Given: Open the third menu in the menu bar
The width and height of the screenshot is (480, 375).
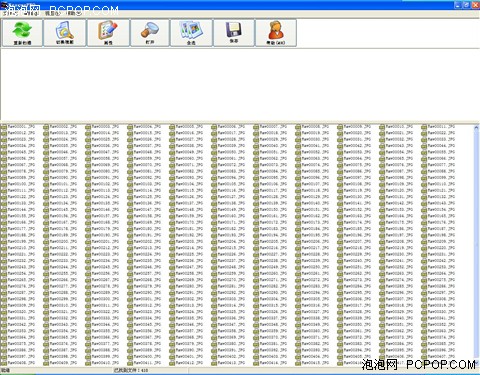Looking at the screenshot, I should click(53, 13).
